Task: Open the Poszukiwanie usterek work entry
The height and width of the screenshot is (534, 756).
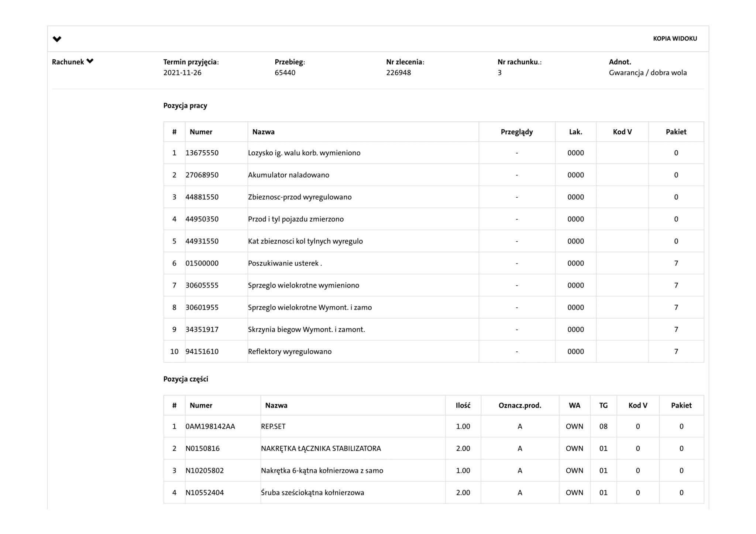Action: pos(285,263)
